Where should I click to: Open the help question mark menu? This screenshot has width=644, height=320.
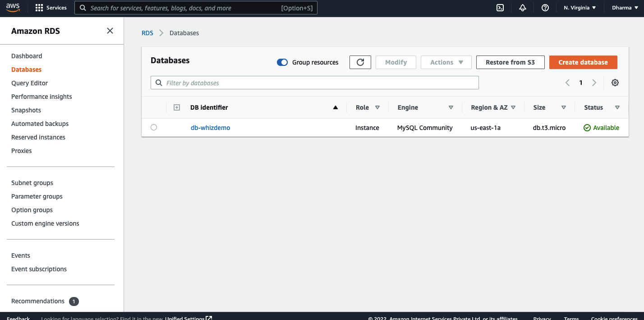coord(545,8)
